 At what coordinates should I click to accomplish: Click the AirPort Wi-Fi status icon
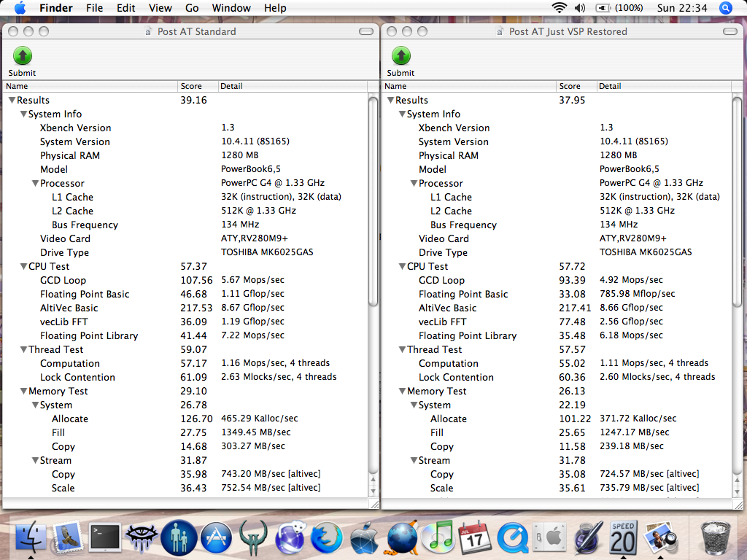pos(559,8)
